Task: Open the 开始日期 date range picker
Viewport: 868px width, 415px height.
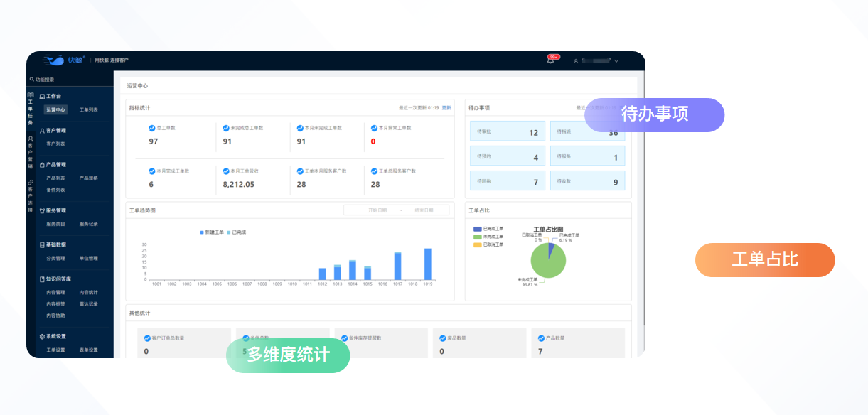Action: tap(377, 210)
